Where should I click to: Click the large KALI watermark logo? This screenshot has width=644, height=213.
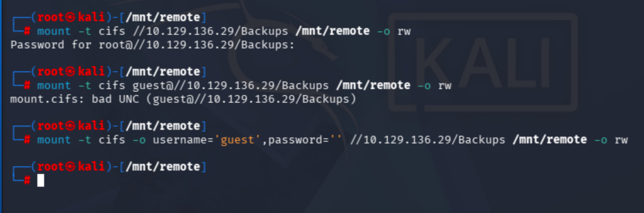pos(482,64)
